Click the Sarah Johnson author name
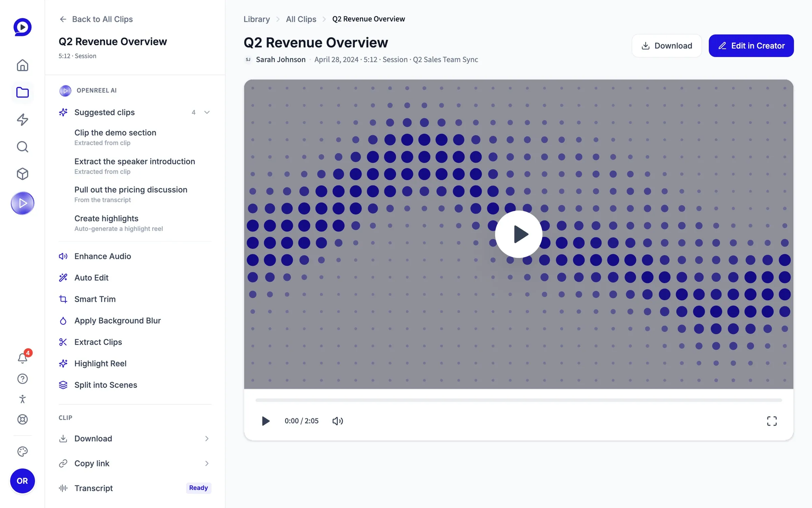Image resolution: width=812 pixels, height=508 pixels. 280,60
